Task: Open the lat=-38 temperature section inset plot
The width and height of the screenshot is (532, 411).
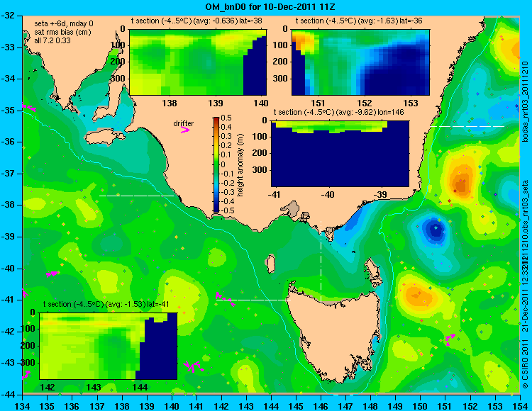Action: tap(198, 62)
